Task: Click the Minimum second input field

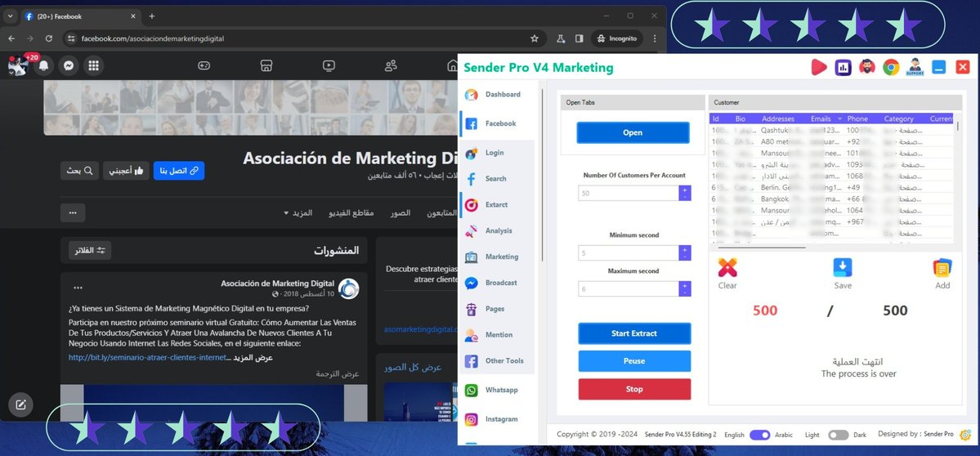Action: click(x=628, y=253)
